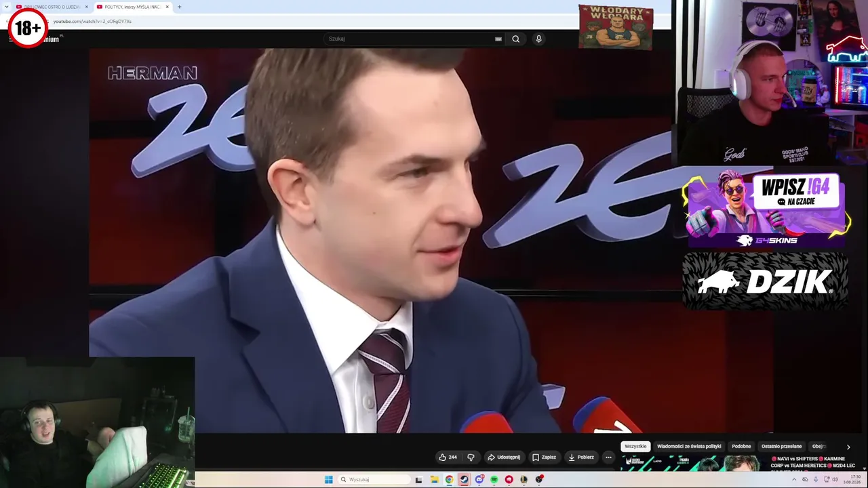The height and width of the screenshot is (488, 868).
Task: Start voice search with microphone icon
Action: 538,39
